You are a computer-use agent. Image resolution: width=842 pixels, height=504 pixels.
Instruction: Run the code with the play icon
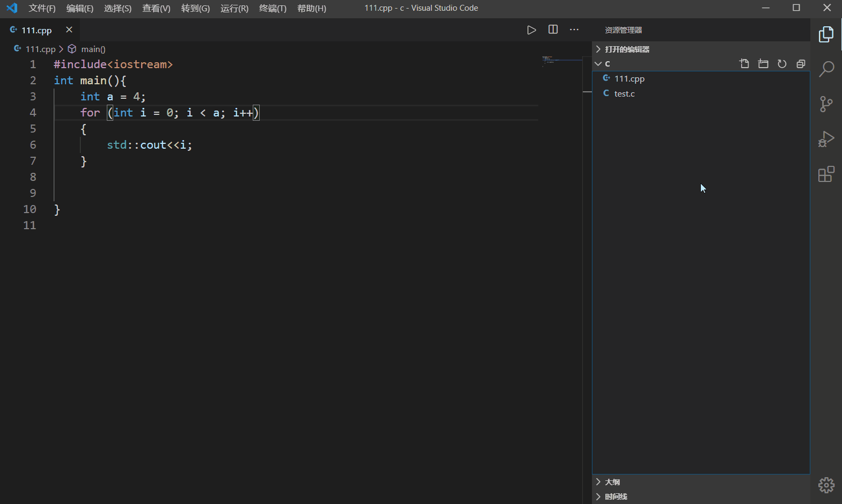click(x=531, y=30)
